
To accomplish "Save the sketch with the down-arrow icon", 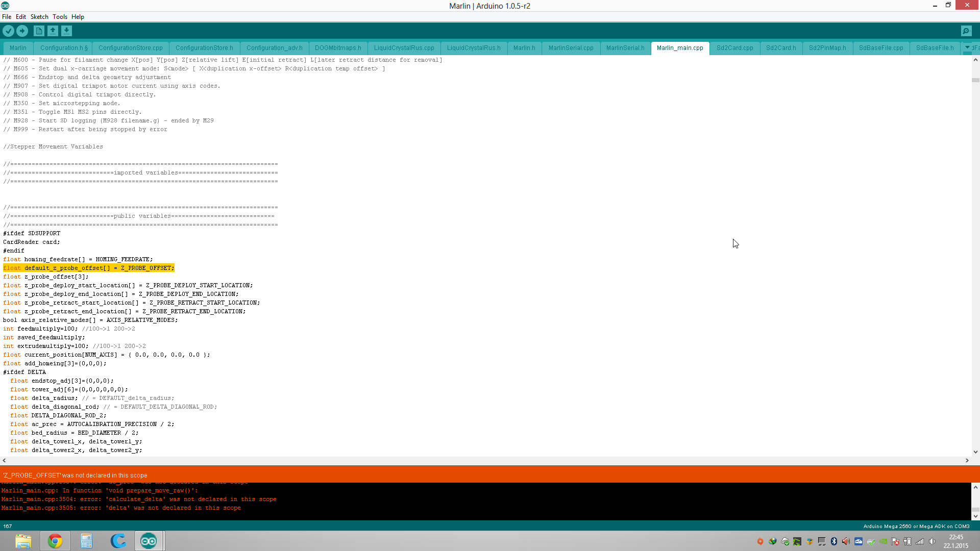I will (x=66, y=31).
